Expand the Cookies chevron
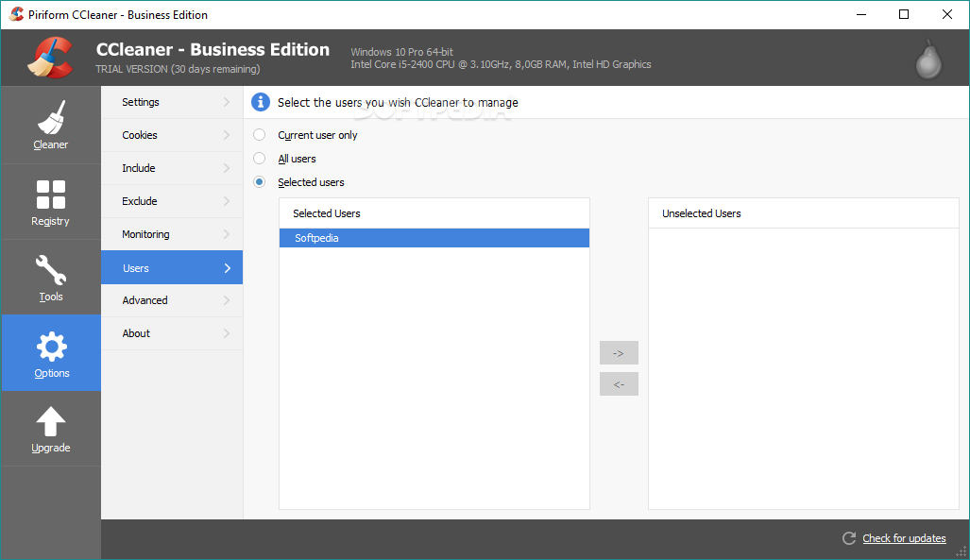The image size is (970, 560). [227, 135]
